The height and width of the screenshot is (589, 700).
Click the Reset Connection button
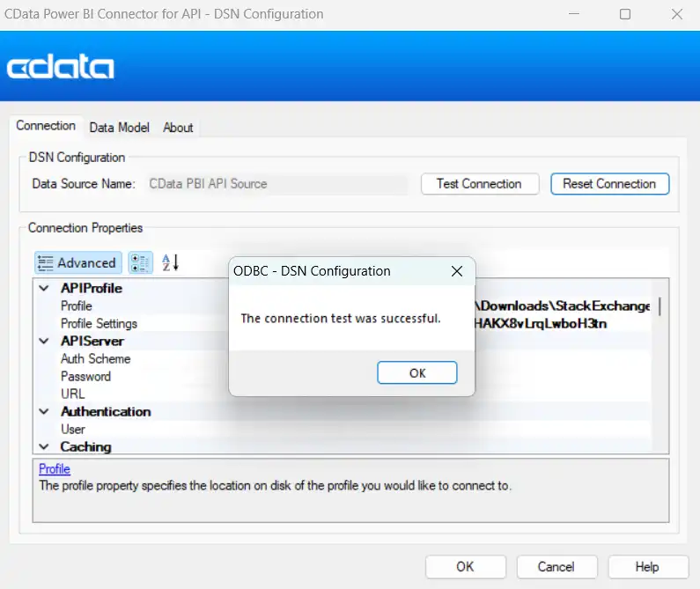point(609,184)
